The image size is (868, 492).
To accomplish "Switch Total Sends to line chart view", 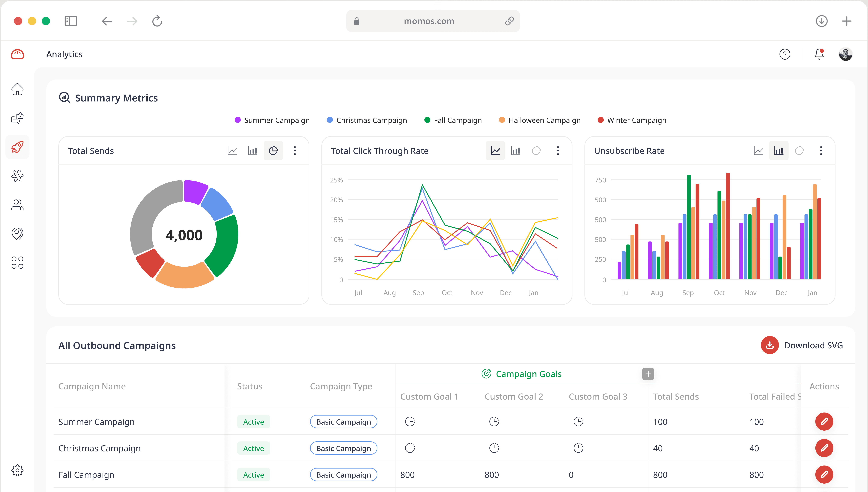I will click(x=232, y=151).
